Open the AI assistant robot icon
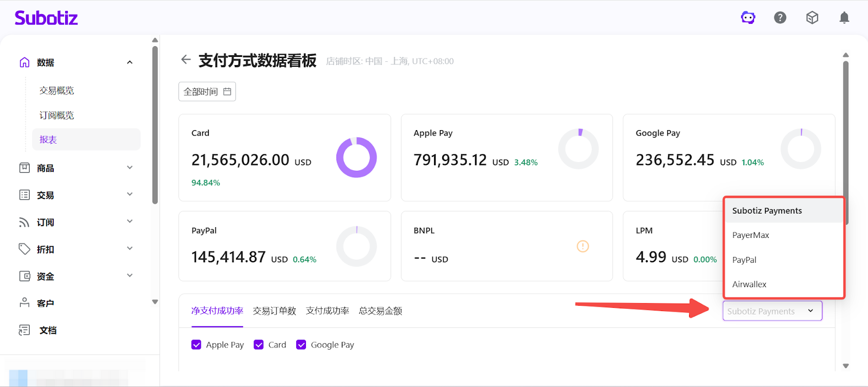The height and width of the screenshot is (387, 868). click(748, 18)
